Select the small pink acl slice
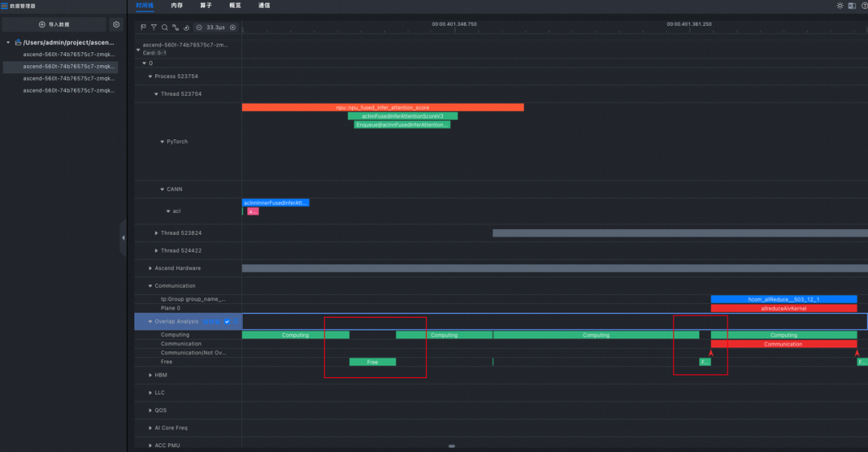868x452 pixels. (x=252, y=212)
